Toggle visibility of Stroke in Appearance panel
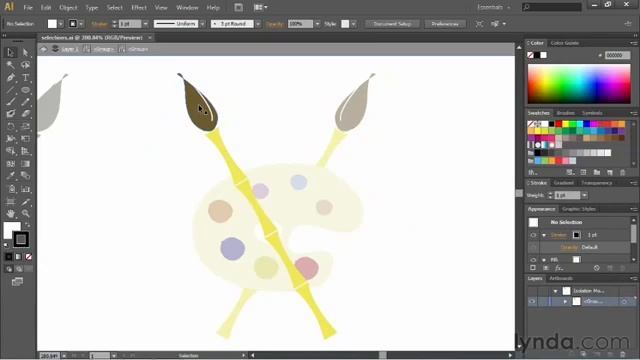Image resolution: width=640 pixels, height=360 pixels. (533, 235)
